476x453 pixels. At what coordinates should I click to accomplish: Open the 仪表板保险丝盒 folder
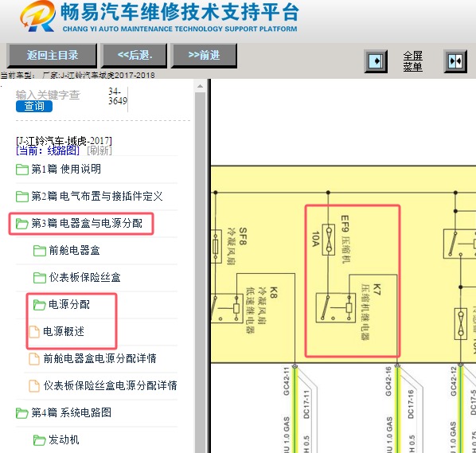[84, 277]
